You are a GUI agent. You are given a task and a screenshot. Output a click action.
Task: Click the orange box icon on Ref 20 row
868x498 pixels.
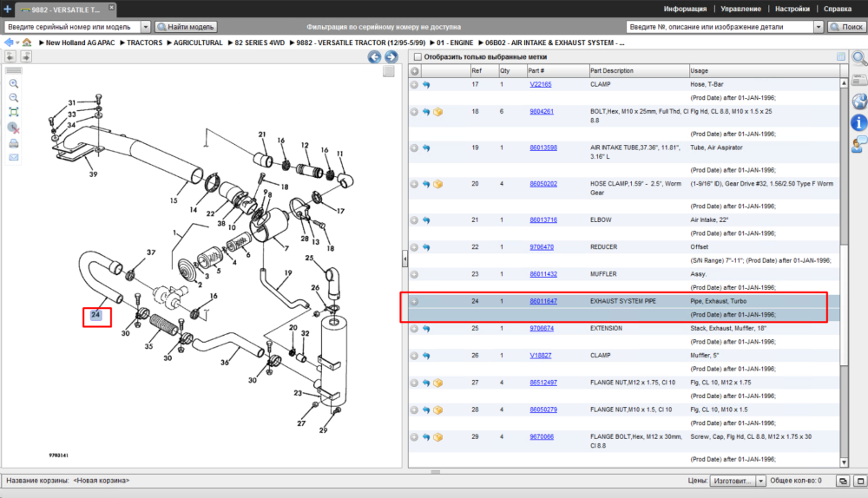[x=437, y=184]
